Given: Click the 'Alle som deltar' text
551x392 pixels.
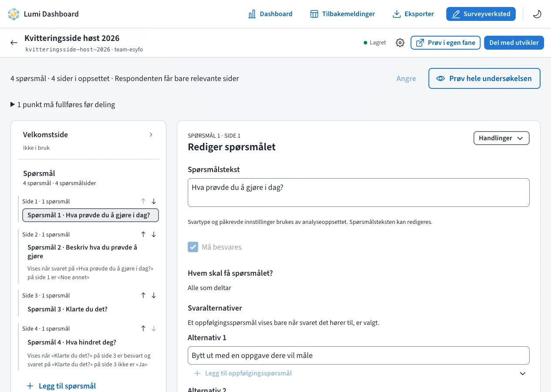Looking at the screenshot, I should [210, 288].
